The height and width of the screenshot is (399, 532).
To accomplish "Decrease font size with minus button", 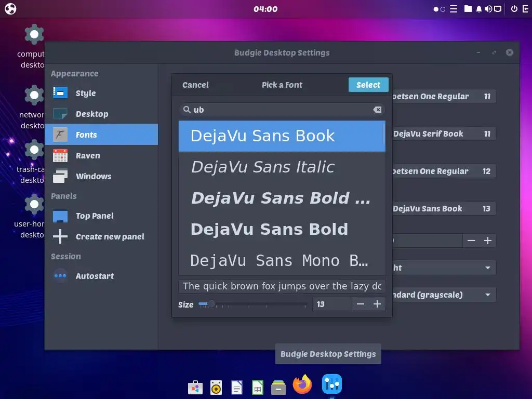I will pos(361,304).
